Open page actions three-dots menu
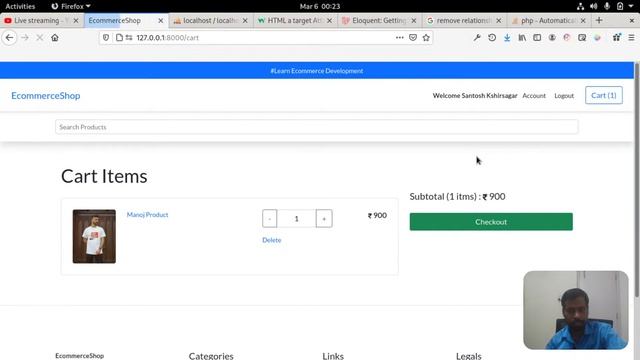 coord(400,38)
